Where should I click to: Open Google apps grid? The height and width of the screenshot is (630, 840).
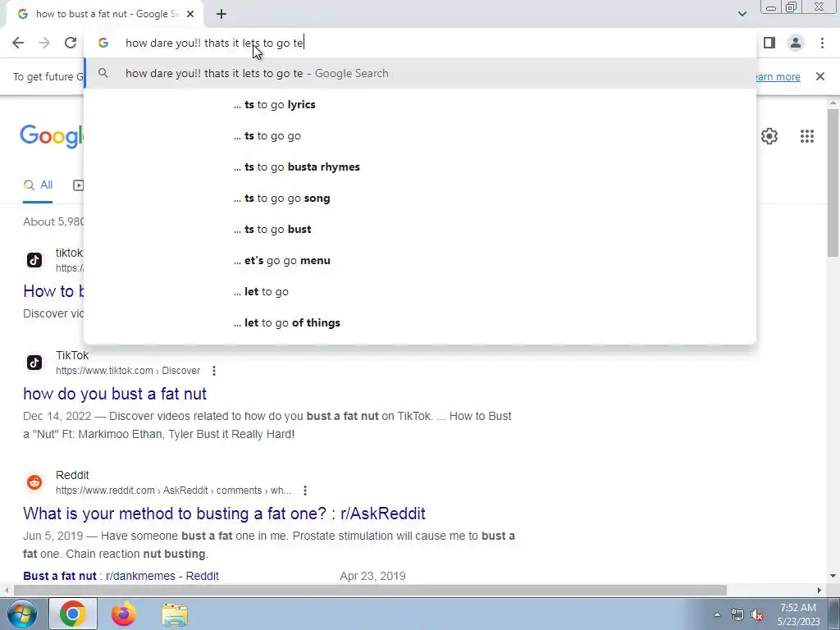tap(807, 136)
